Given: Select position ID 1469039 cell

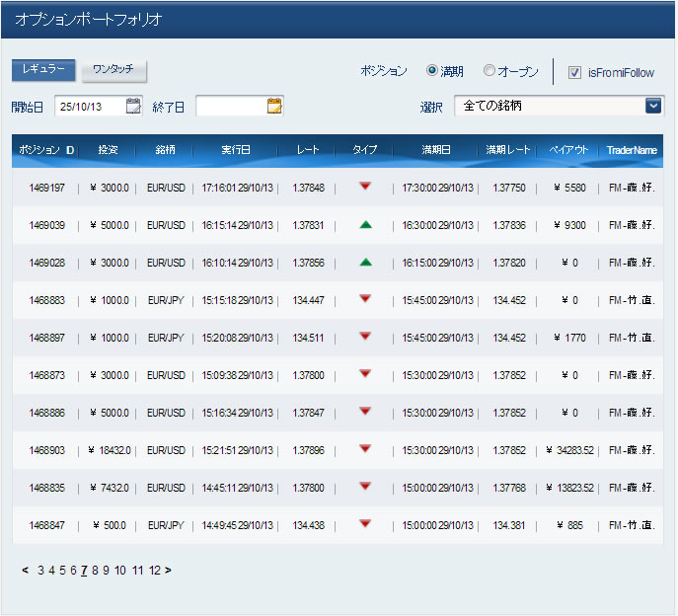Looking at the screenshot, I should pos(46,225).
